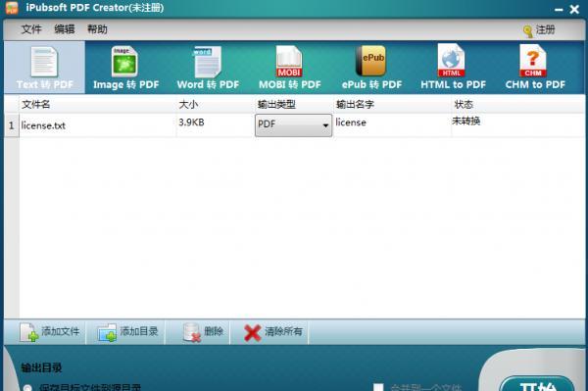Image resolution: width=588 pixels, height=391 pixels.
Task: Select the Text 转 PDF converter icon
Action: (44, 68)
